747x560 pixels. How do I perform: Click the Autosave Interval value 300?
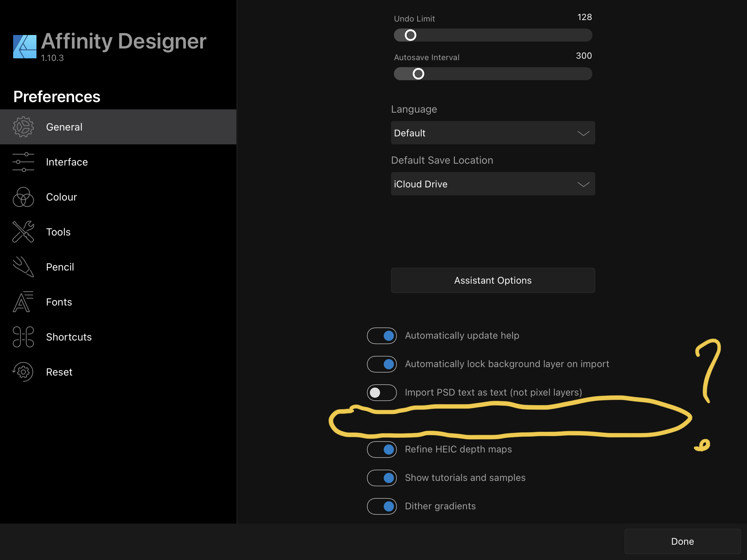click(584, 56)
